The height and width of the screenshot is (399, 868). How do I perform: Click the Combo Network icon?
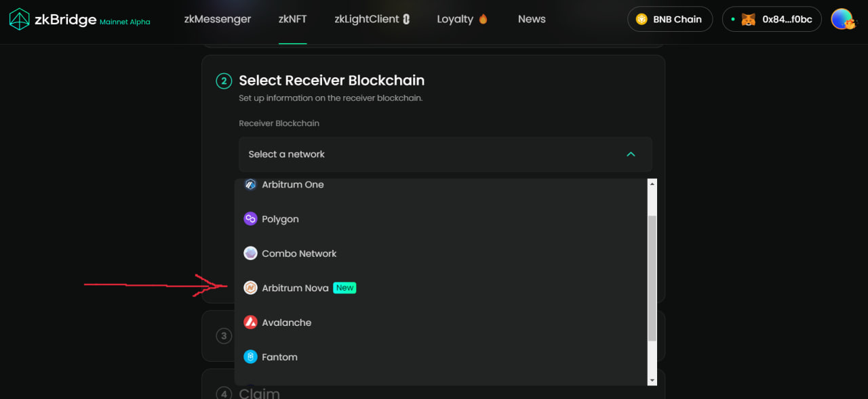251,253
